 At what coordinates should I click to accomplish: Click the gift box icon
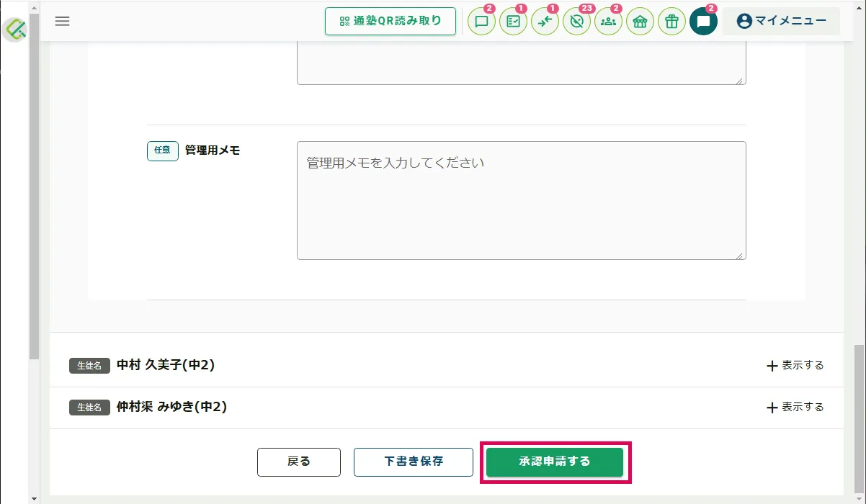(671, 22)
